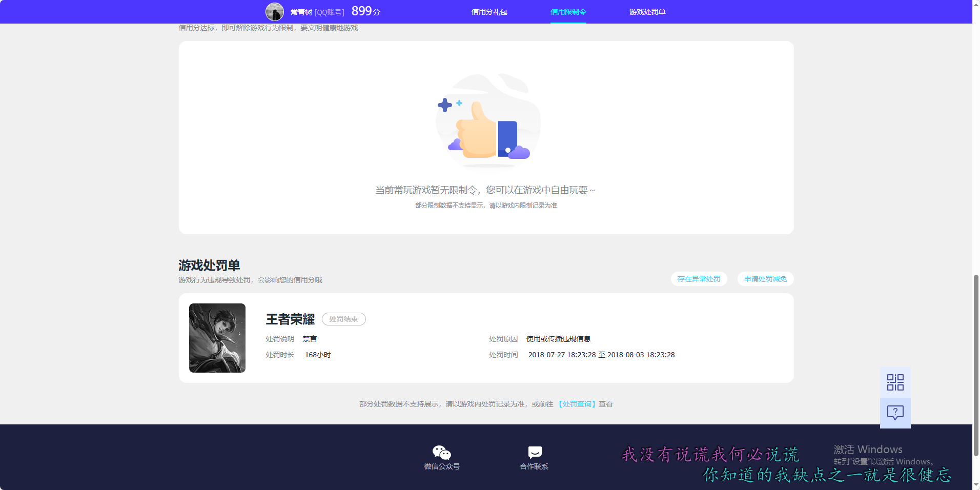Viewport: 980px width, 490px height.
Task: Click the 王者荣耀 game thumbnail
Action: (x=217, y=338)
